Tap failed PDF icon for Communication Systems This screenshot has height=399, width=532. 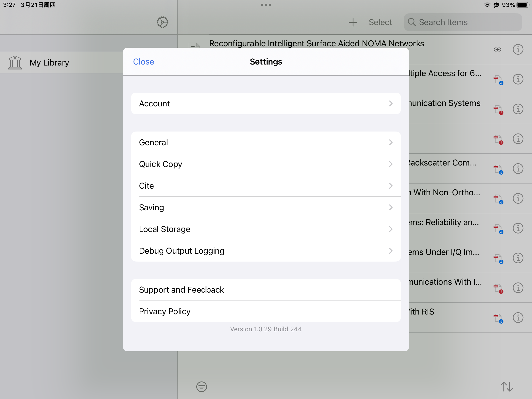[x=498, y=110]
